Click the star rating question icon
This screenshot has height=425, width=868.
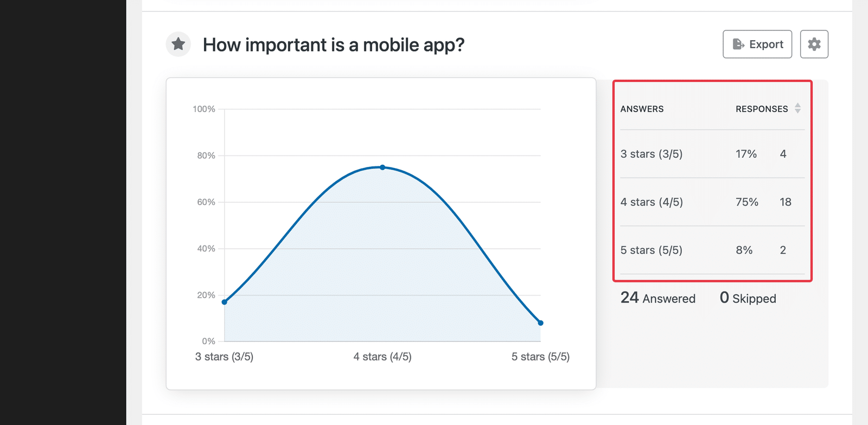pos(178,44)
